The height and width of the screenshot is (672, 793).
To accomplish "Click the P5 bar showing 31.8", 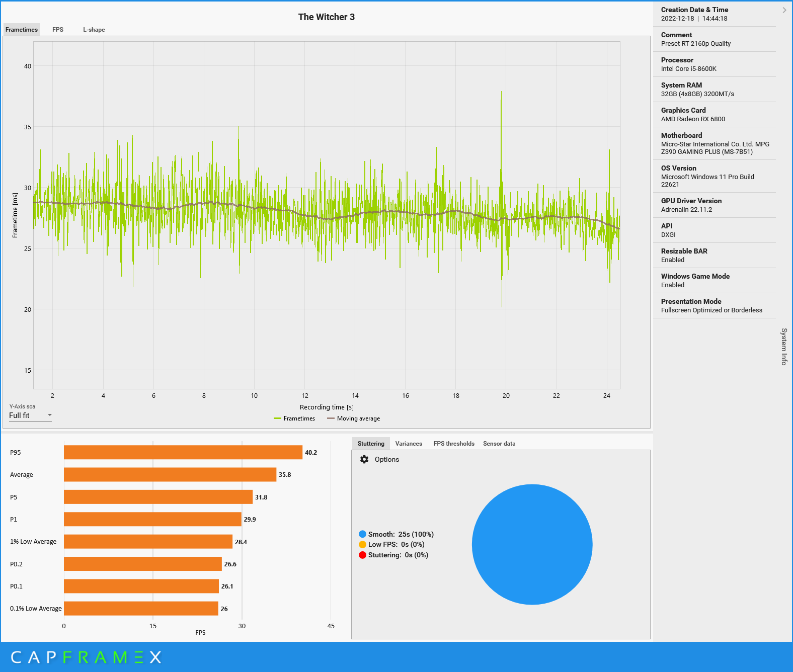I will tap(158, 497).
